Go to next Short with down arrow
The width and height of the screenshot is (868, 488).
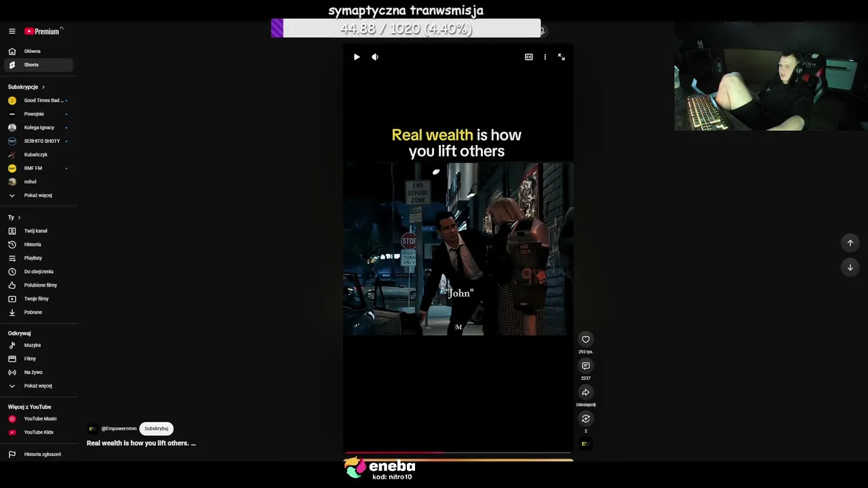tap(850, 268)
